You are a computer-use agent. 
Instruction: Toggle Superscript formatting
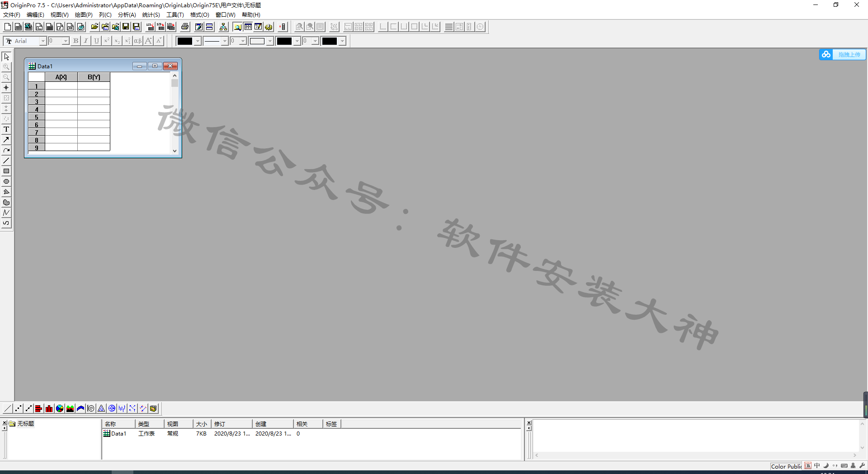coord(107,41)
